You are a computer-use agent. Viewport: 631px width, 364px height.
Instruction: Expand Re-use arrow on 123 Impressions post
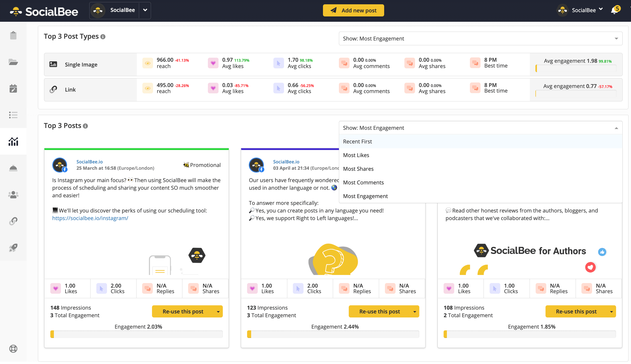pyautogui.click(x=415, y=312)
